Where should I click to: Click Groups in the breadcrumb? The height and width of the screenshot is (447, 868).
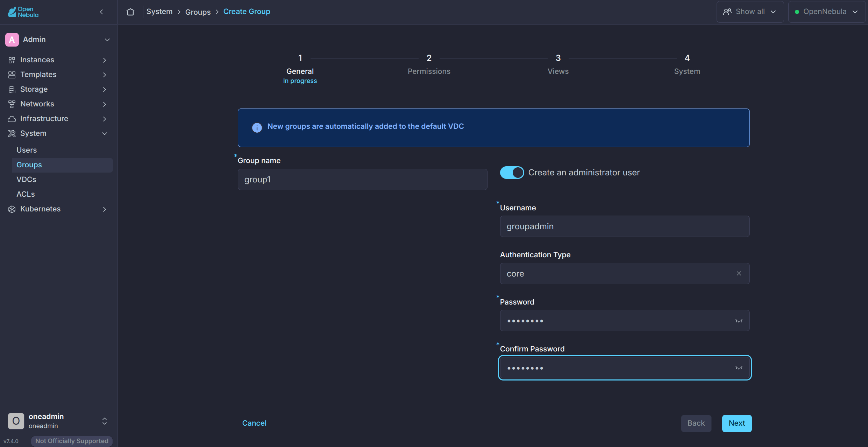click(198, 12)
